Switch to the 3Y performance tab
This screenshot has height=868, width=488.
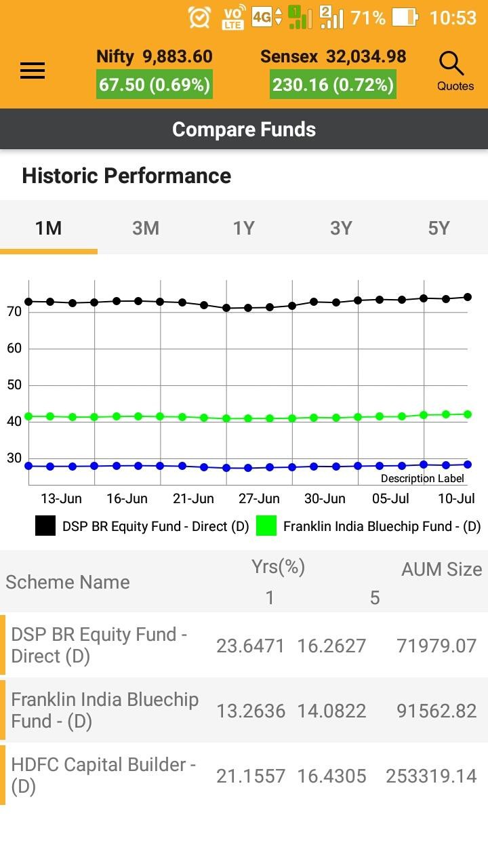click(x=341, y=229)
